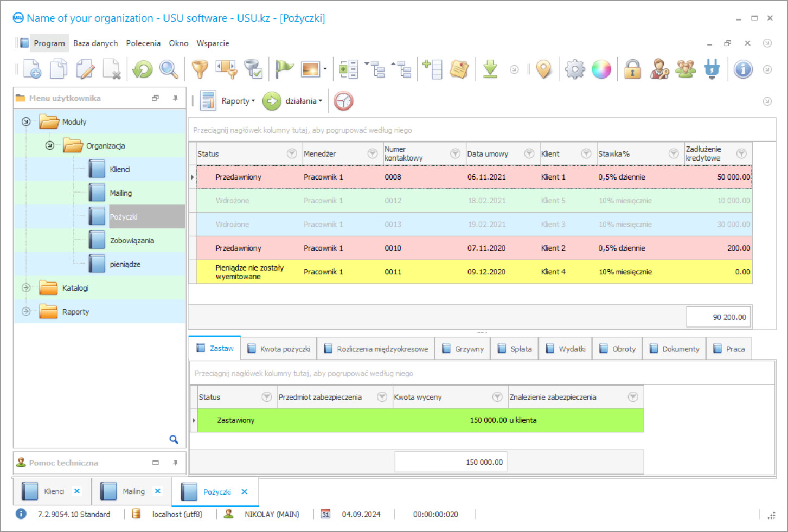The width and height of the screenshot is (788, 532).
Task: Open the Baza danych menu
Action: pyautogui.click(x=95, y=43)
